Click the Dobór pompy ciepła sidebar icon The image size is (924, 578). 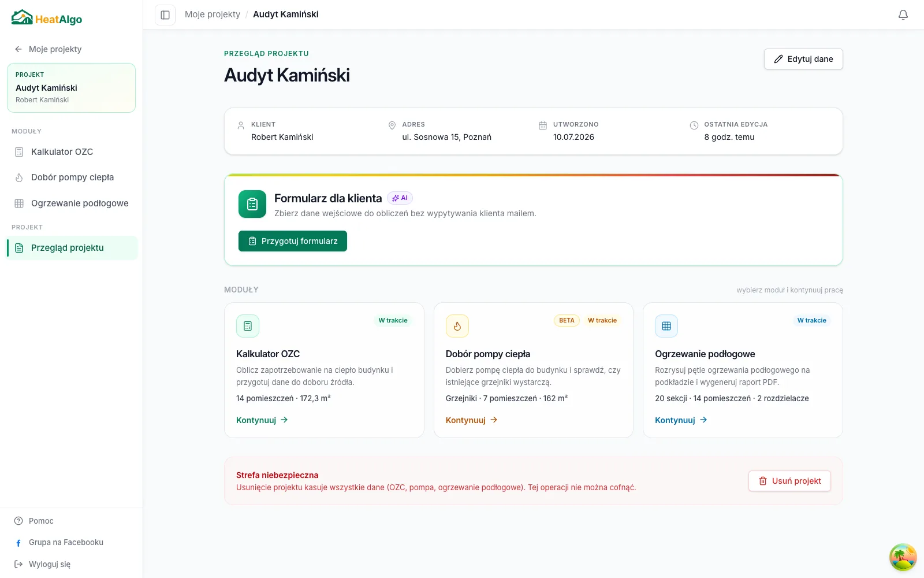pyautogui.click(x=19, y=177)
